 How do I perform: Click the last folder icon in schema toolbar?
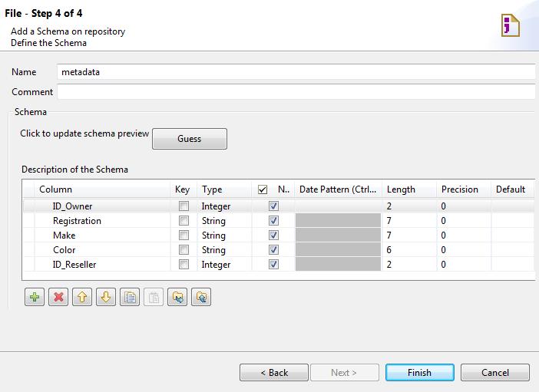pyautogui.click(x=201, y=298)
